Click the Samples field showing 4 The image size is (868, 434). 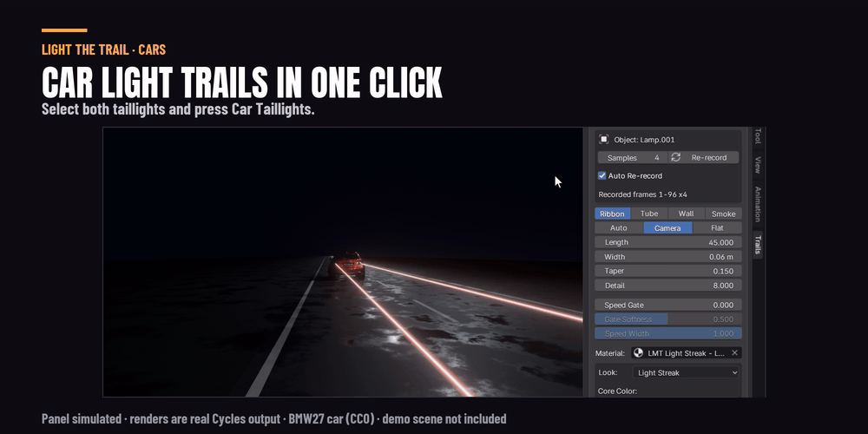pyautogui.click(x=633, y=158)
